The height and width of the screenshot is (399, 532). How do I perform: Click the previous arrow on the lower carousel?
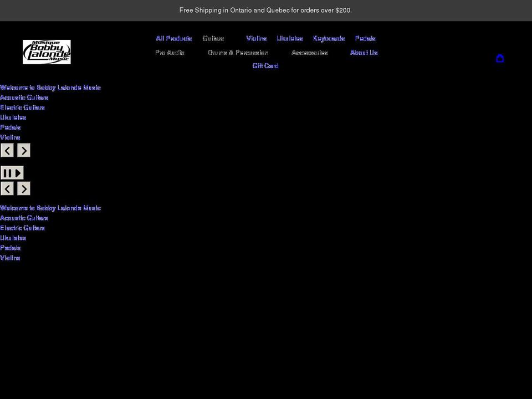tap(7, 188)
